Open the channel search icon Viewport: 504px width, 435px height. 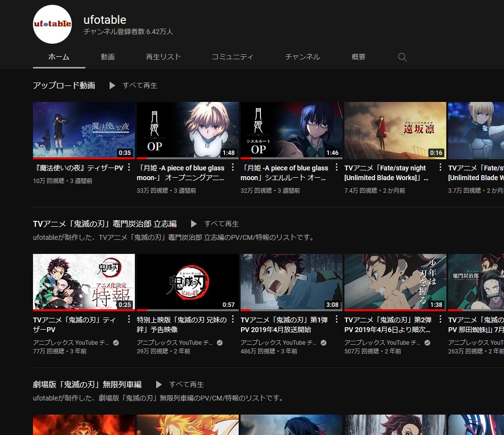402,57
